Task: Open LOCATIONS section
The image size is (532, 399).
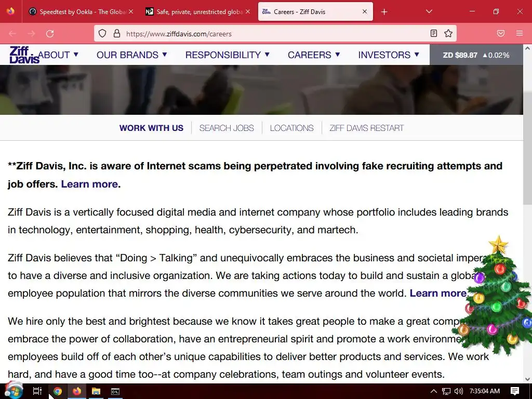Action: pyautogui.click(x=292, y=128)
